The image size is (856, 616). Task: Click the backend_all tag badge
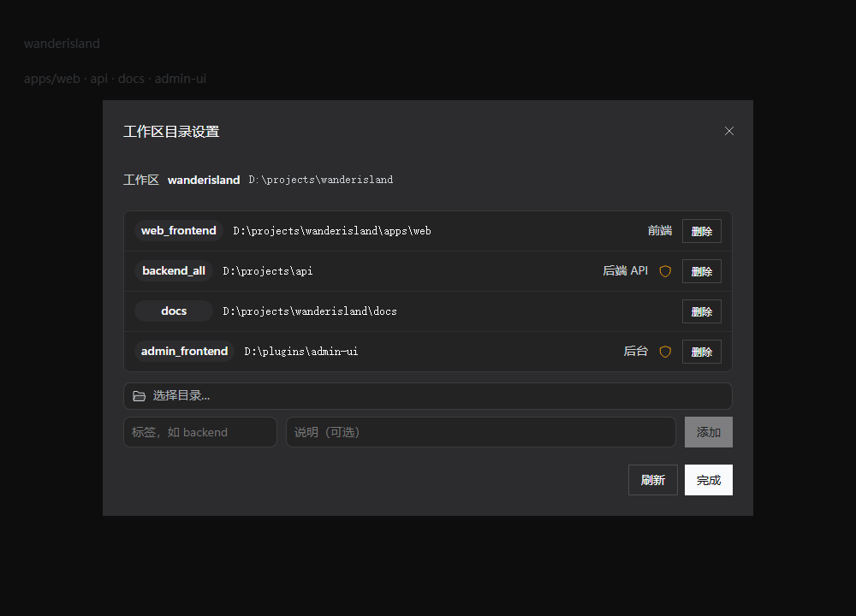174,271
